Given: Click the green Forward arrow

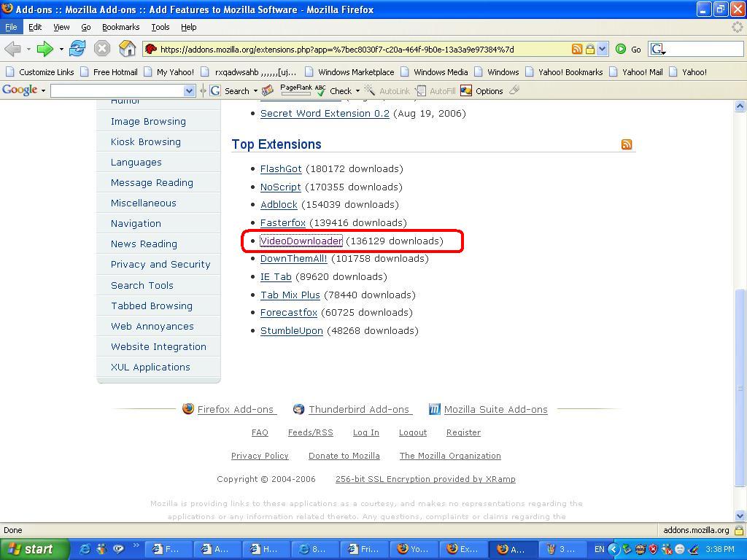Looking at the screenshot, I should (x=44, y=49).
